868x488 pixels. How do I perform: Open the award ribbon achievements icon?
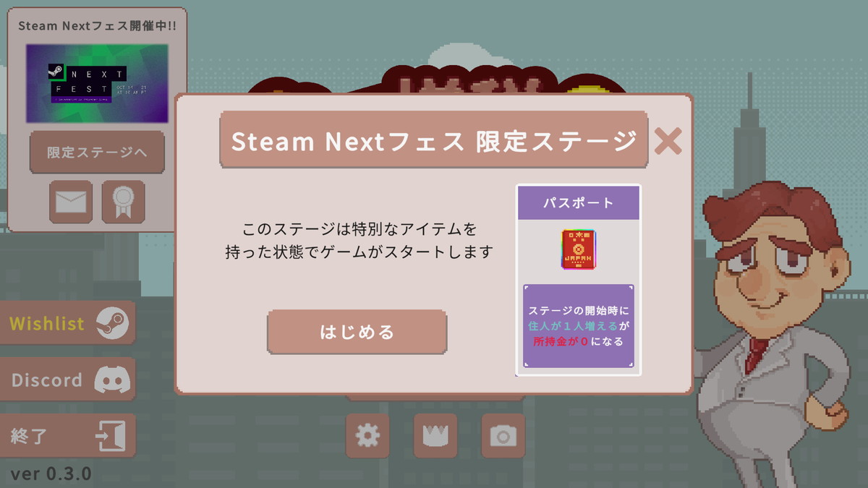[x=123, y=202]
